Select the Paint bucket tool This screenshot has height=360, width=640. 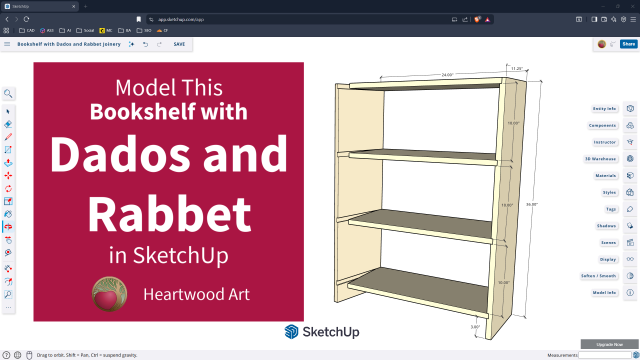pos(8,214)
